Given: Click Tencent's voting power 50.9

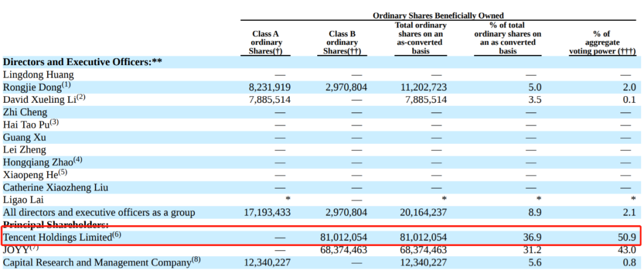Looking at the screenshot, I should pos(627,238).
